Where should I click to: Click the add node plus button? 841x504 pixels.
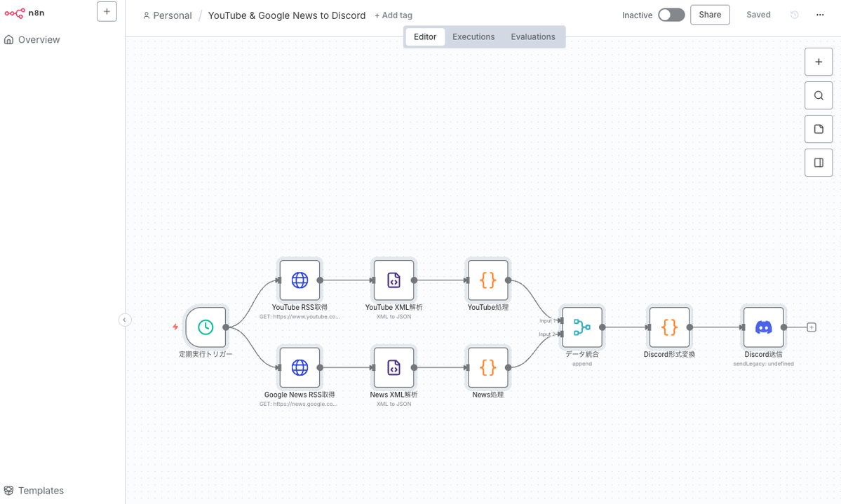pyautogui.click(x=819, y=62)
